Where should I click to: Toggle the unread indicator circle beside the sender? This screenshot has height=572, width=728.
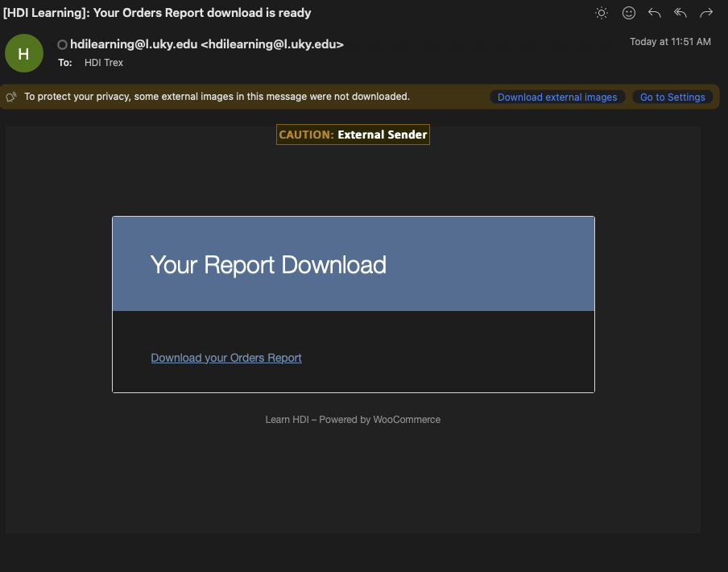(61, 44)
